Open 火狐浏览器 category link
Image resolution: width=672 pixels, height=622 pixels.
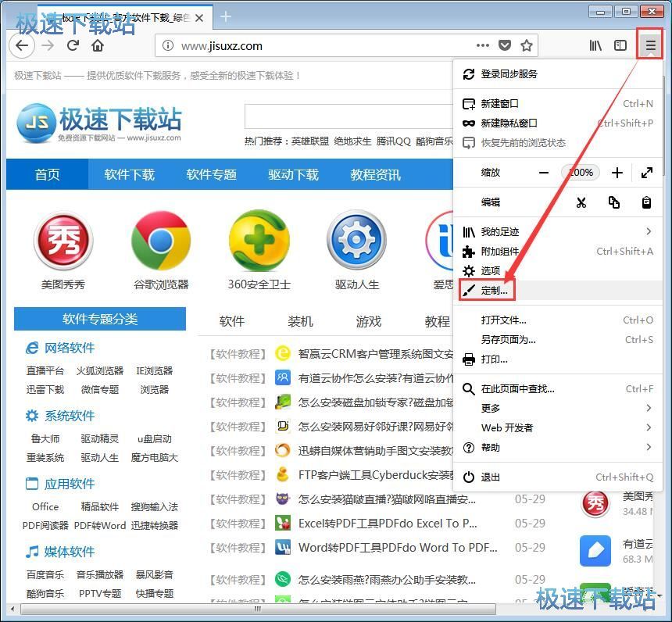[100, 371]
